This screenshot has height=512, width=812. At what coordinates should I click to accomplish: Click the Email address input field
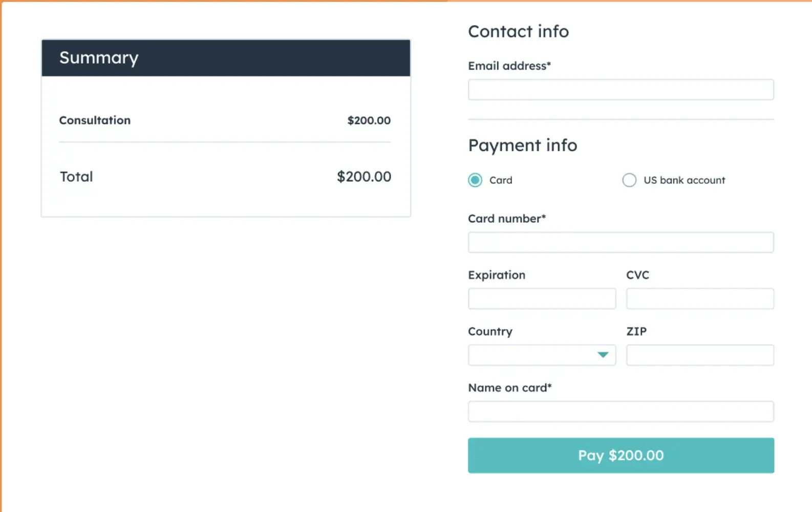621,90
